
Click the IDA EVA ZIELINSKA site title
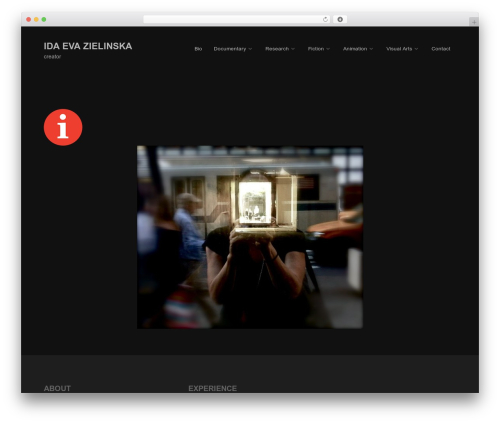[x=88, y=46]
